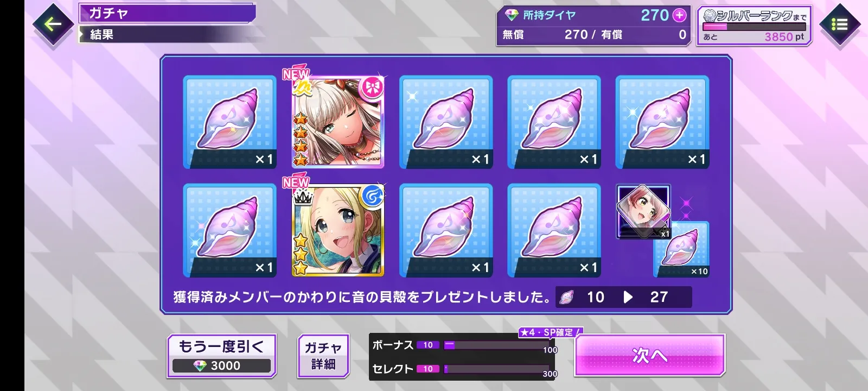
Task: Open the hamburger menu icon
Action: coord(839,24)
